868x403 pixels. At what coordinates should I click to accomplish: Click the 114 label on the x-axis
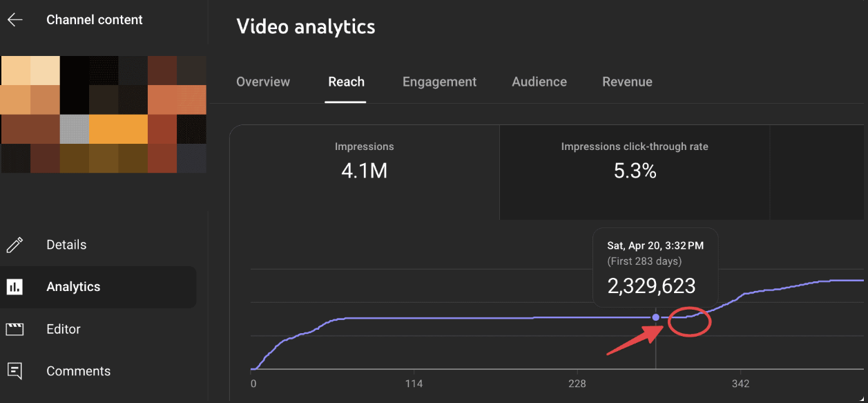[x=414, y=384]
